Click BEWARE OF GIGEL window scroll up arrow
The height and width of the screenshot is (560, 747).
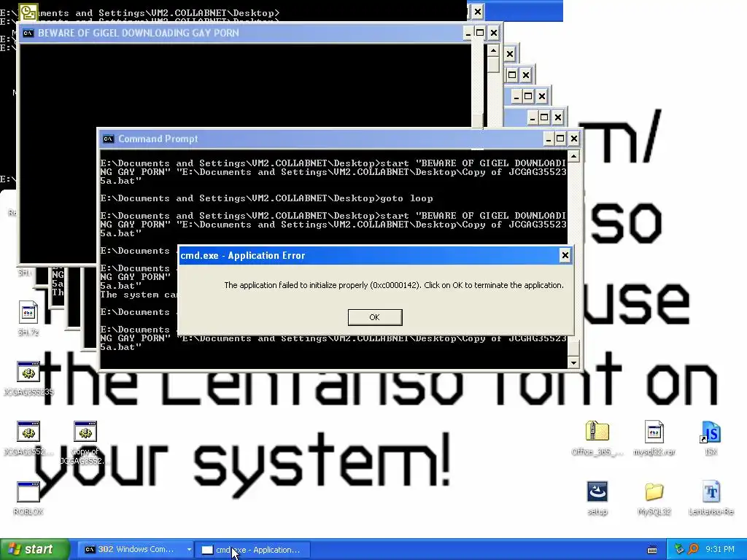494,50
